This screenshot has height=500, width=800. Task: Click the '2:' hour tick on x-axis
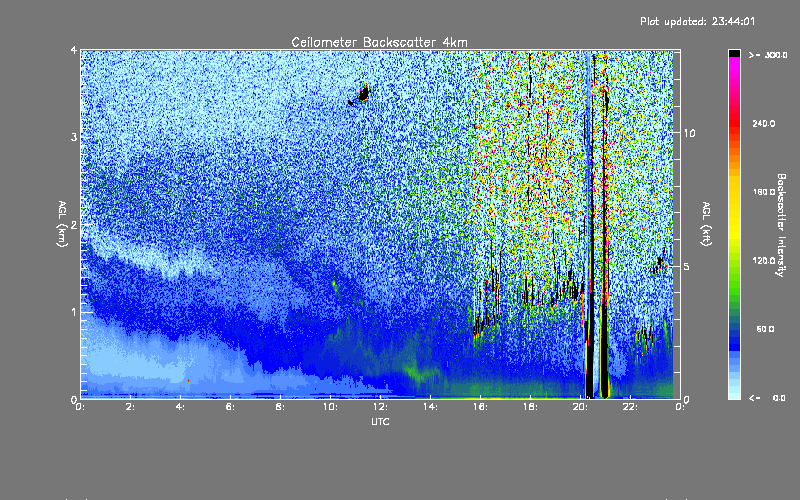coord(131,407)
